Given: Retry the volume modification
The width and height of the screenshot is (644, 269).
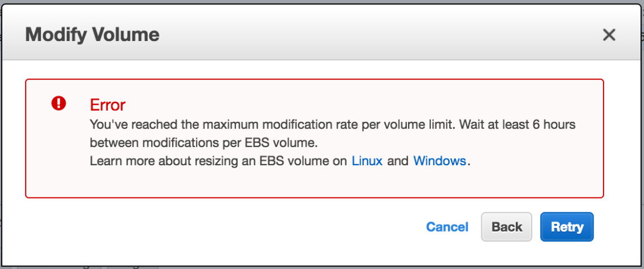Looking at the screenshot, I should [x=567, y=227].
